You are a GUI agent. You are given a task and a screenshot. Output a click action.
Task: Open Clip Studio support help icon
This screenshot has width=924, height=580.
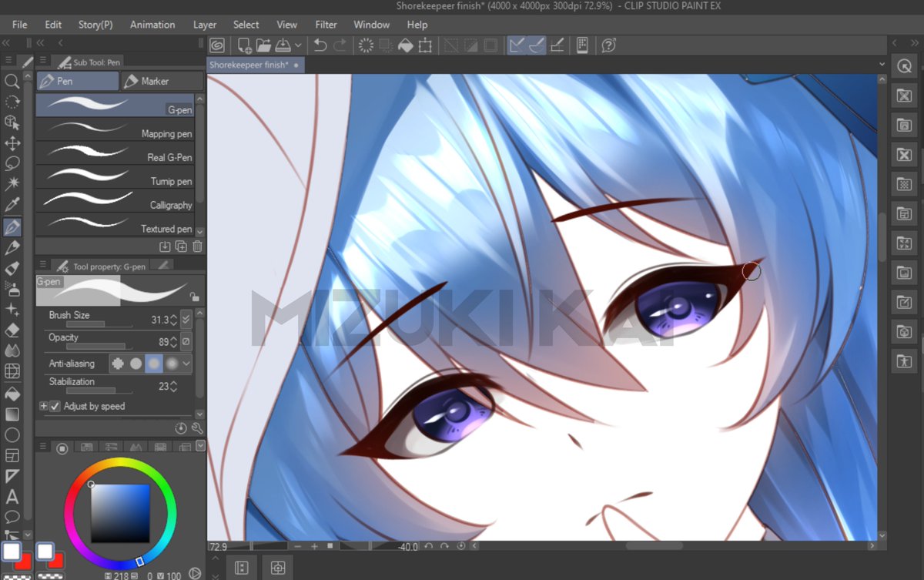point(608,45)
